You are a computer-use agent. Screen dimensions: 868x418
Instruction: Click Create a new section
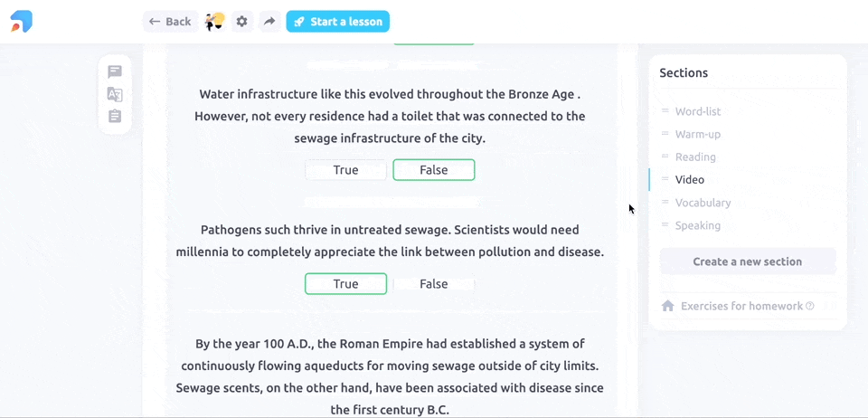point(747,261)
